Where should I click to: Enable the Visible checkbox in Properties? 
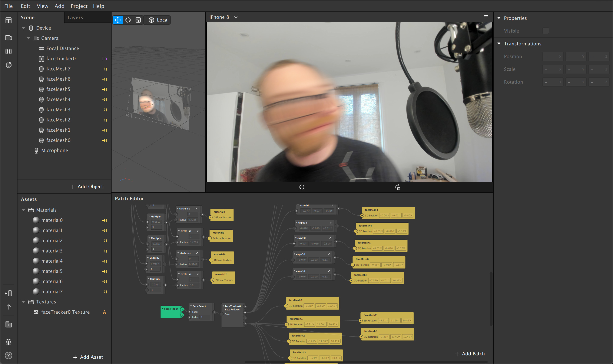coord(546,31)
